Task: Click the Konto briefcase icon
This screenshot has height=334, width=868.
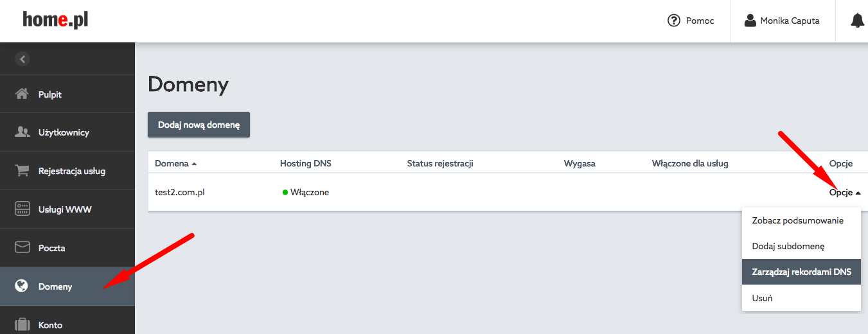Action: coord(22,325)
